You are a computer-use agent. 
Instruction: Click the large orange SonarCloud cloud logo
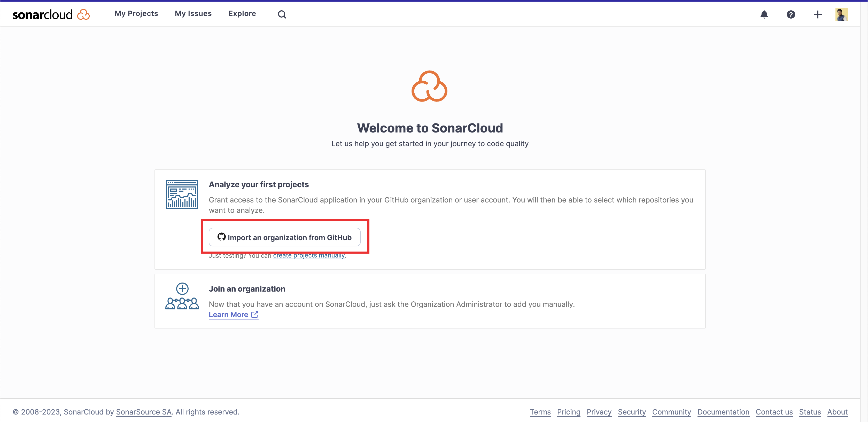[x=429, y=86]
